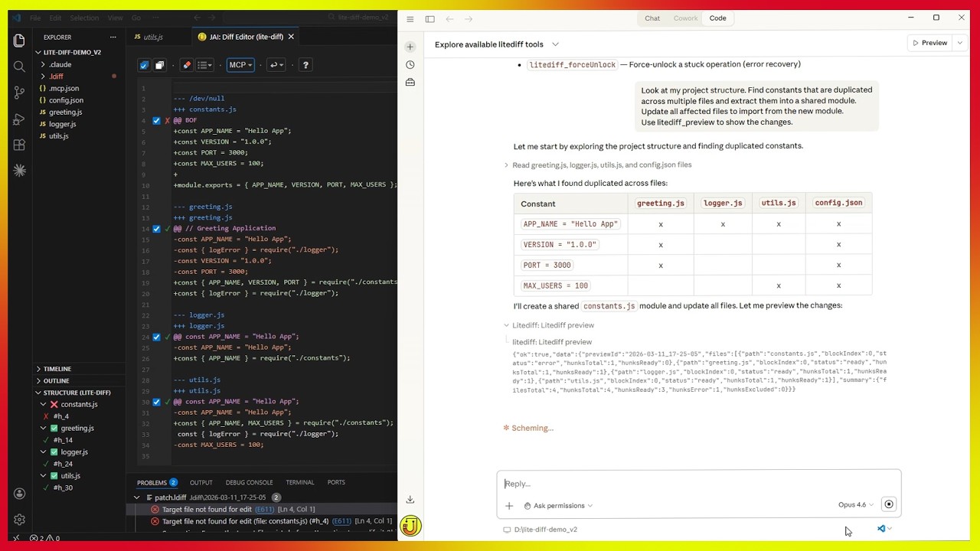This screenshot has width=980, height=551.
Task: Open Search view in VS Code activity bar
Action: pos(19,67)
